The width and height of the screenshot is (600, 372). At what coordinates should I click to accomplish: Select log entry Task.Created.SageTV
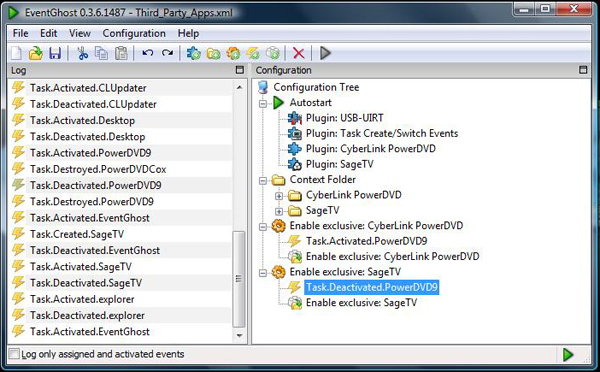(77, 234)
